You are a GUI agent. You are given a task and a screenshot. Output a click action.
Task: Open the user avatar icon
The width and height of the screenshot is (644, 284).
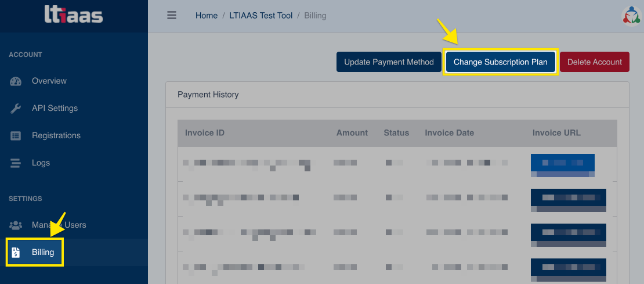[x=631, y=16]
